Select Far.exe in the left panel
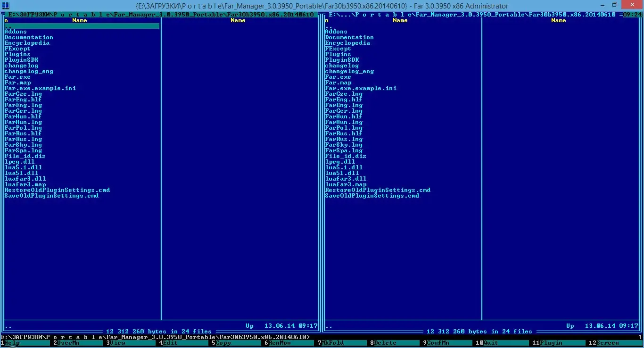This screenshot has width=644, height=348. click(x=17, y=77)
